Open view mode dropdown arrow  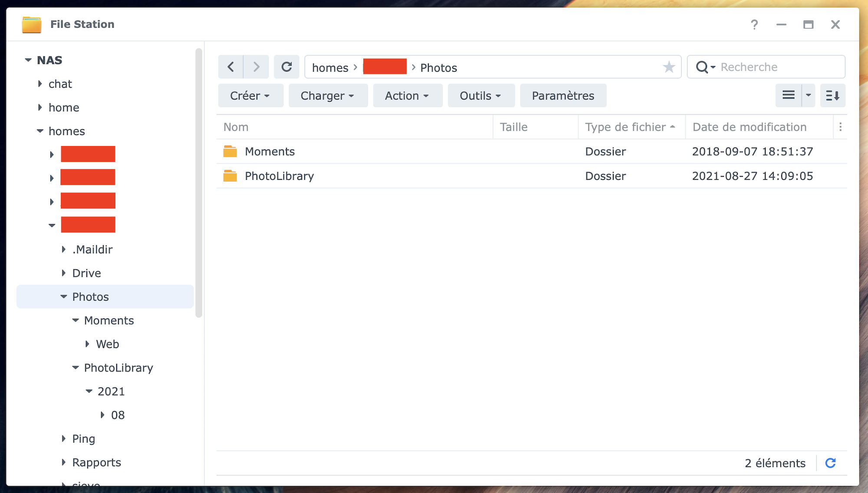coord(808,95)
